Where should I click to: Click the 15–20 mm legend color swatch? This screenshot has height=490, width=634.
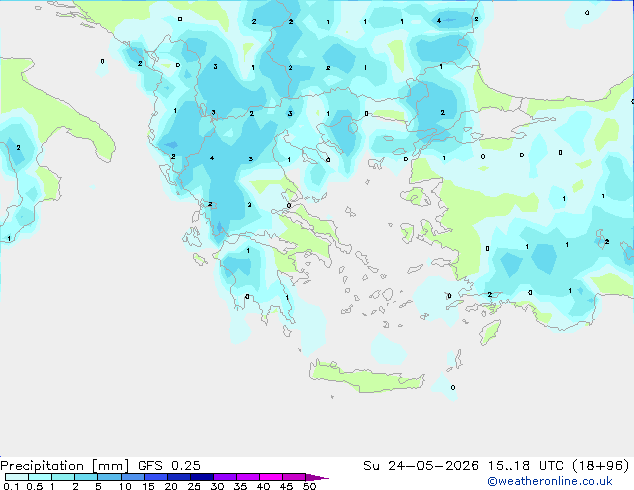(x=155, y=477)
